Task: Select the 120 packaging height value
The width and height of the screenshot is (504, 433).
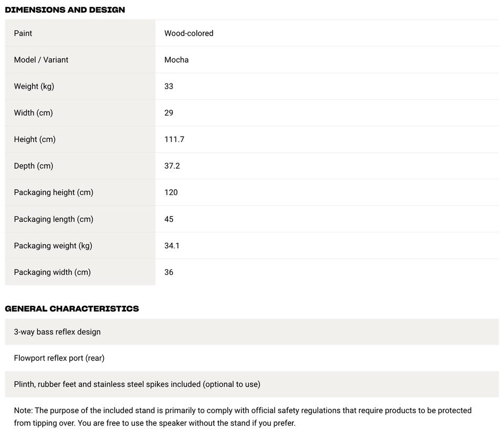Action: click(x=171, y=192)
